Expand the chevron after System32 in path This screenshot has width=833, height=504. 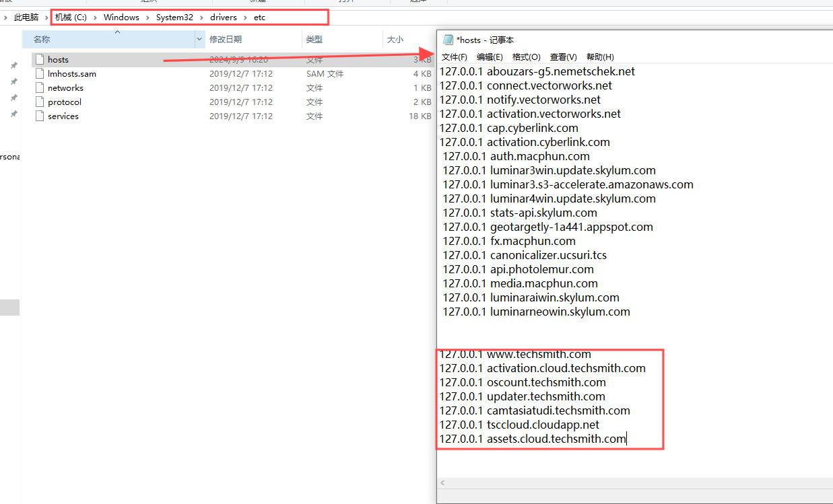click(202, 17)
